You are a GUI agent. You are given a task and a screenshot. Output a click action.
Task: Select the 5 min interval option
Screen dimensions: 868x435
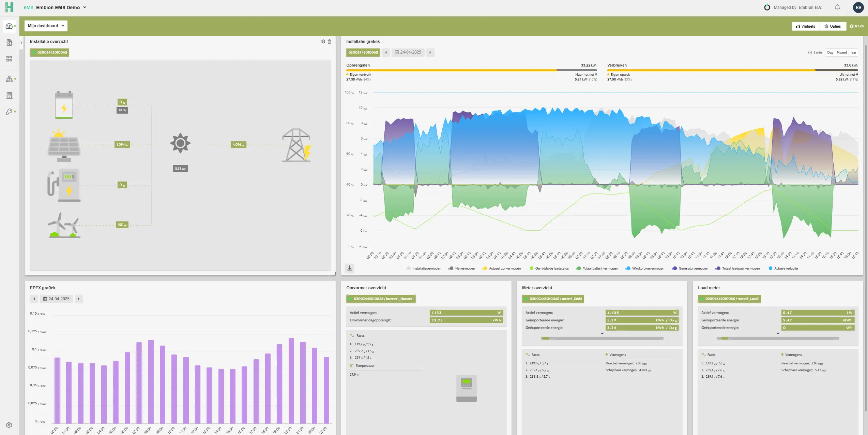(815, 53)
